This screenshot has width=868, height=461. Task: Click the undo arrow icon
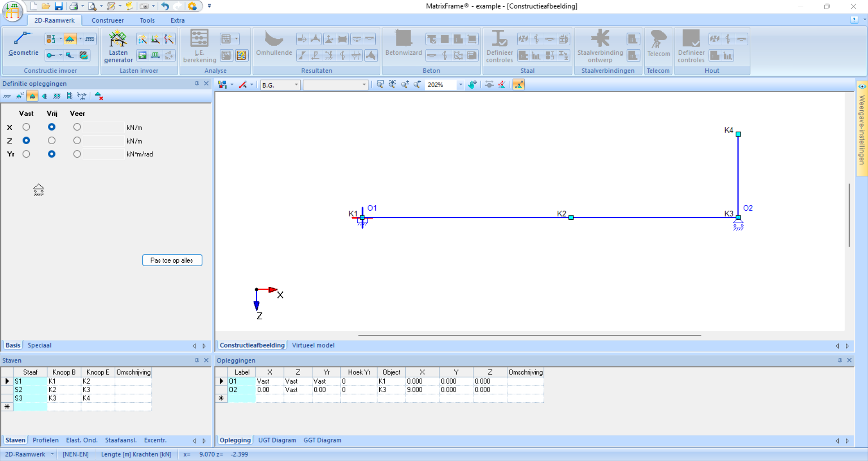coord(165,6)
